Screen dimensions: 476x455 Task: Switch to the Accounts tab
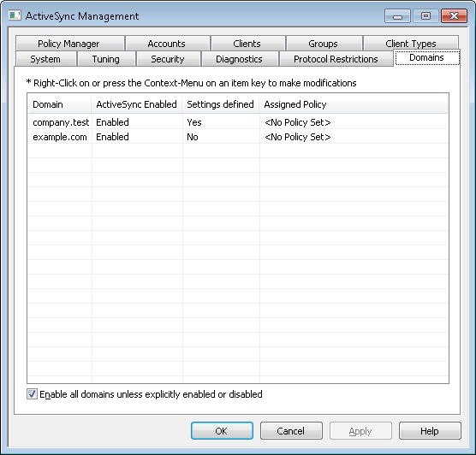coord(168,44)
